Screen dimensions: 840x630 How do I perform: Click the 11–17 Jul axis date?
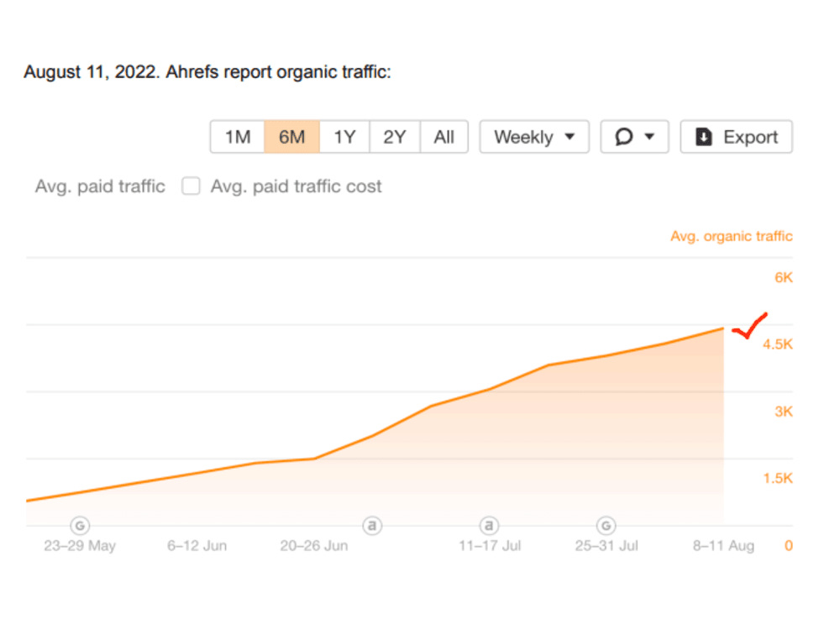pyautogui.click(x=490, y=546)
